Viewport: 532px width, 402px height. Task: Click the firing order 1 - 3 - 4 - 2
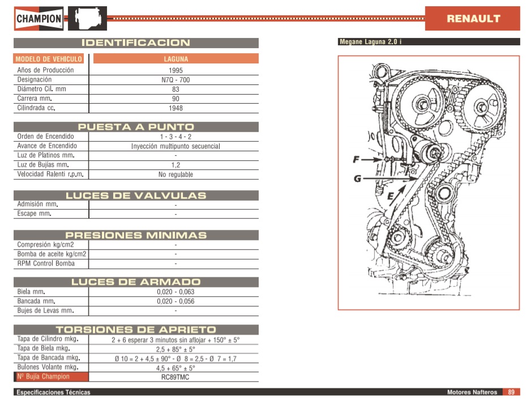175,137
